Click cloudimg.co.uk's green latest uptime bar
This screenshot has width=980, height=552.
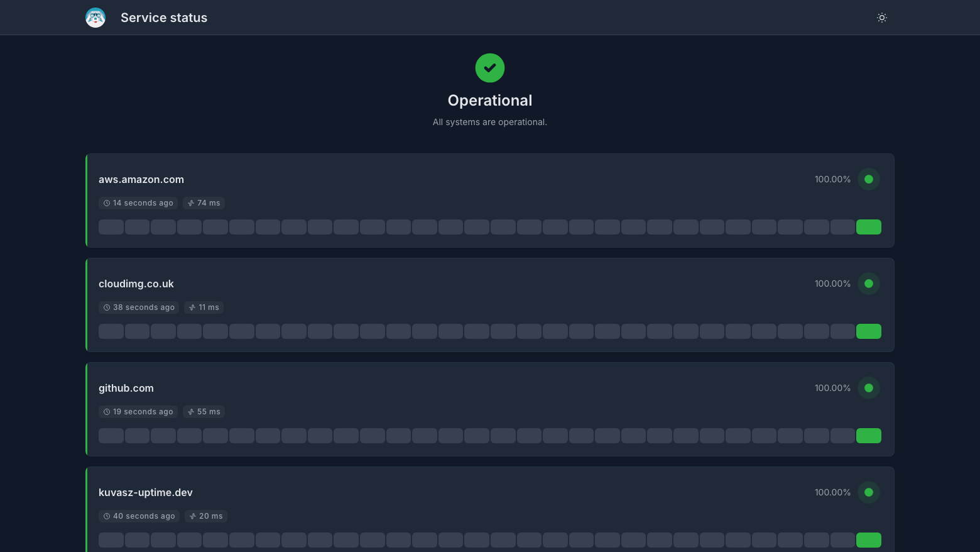(869, 331)
